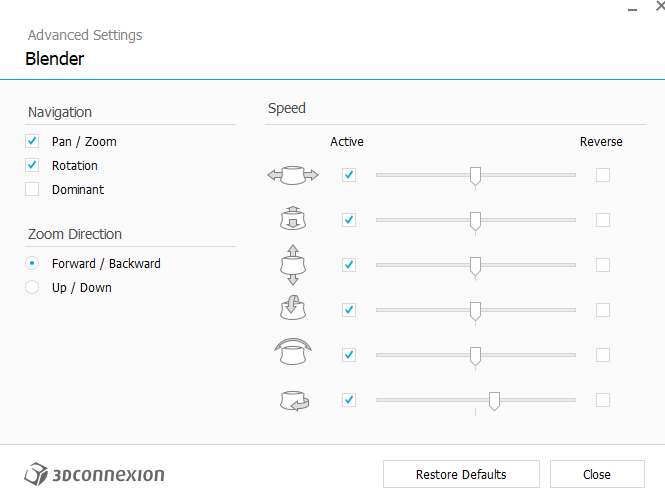
Task: Click the left/right pan speed slider handle
Action: point(475,176)
